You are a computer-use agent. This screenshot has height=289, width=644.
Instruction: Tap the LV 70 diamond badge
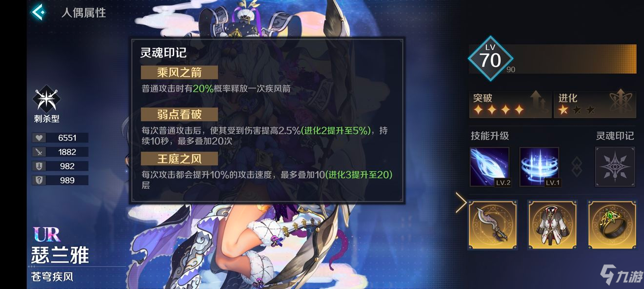coord(490,60)
